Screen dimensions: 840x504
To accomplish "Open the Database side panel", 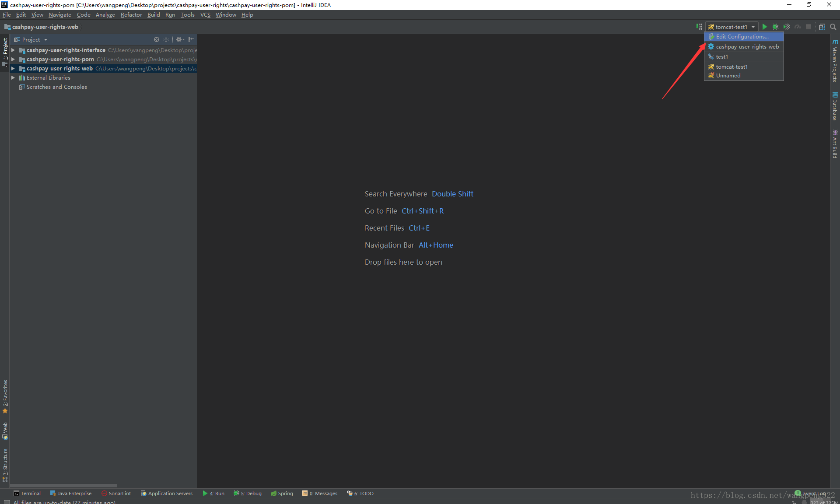I will [835, 106].
